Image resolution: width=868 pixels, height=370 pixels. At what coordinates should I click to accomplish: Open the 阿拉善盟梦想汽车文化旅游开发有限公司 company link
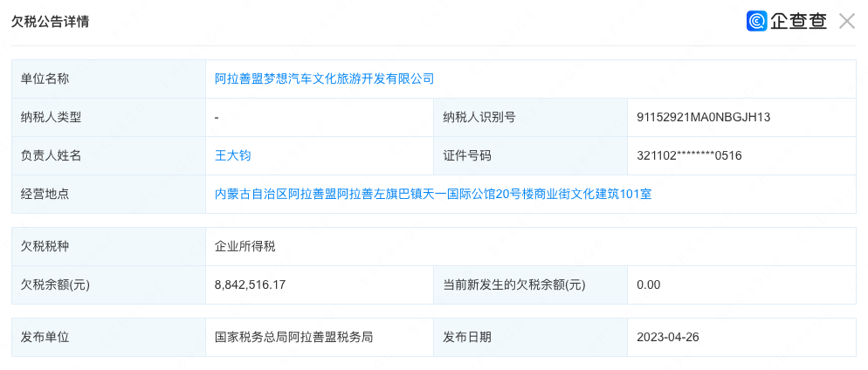click(x=324, y=79)
